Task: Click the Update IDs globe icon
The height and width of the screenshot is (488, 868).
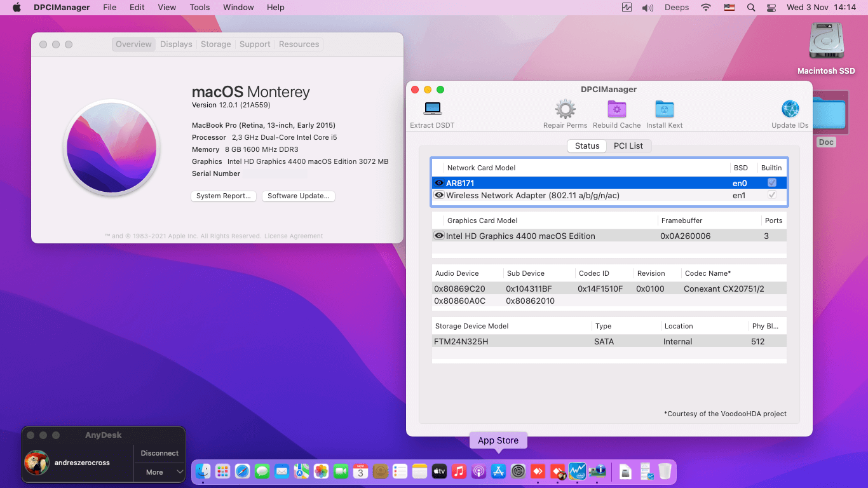Action: (x=790, y=109)
